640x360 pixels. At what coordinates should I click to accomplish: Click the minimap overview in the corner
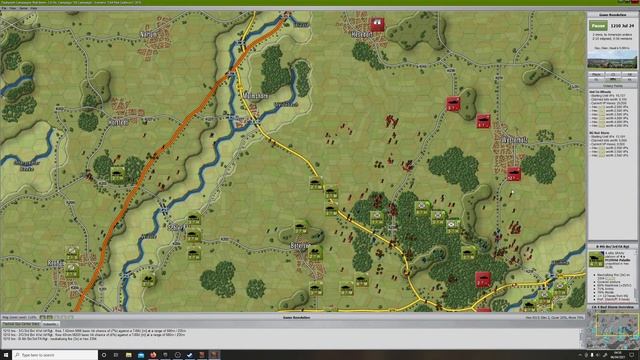click(x=612, y=329)
